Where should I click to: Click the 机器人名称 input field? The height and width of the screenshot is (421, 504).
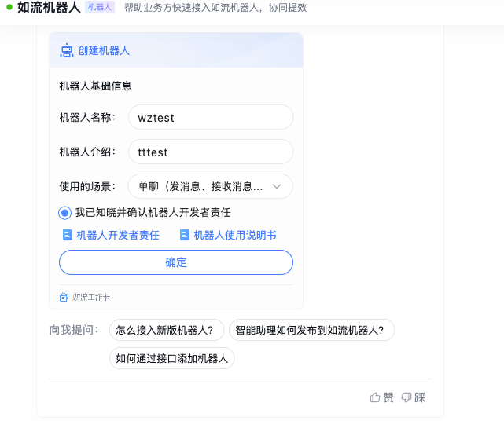(210, 118)
